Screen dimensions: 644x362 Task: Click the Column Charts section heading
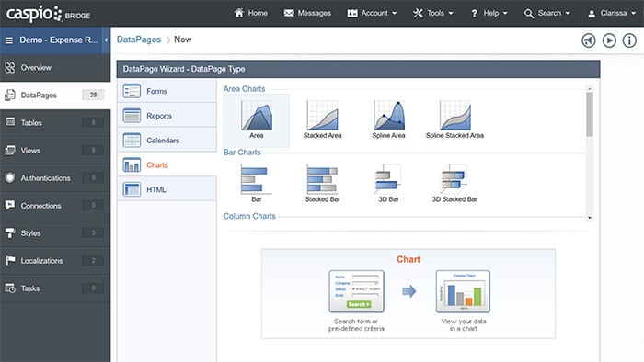(x=249, y=216)
